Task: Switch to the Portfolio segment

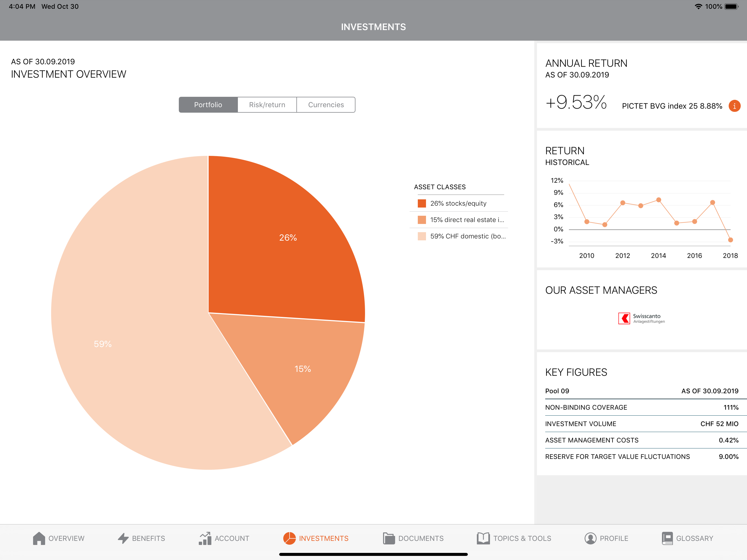Action: coord(208,105)
